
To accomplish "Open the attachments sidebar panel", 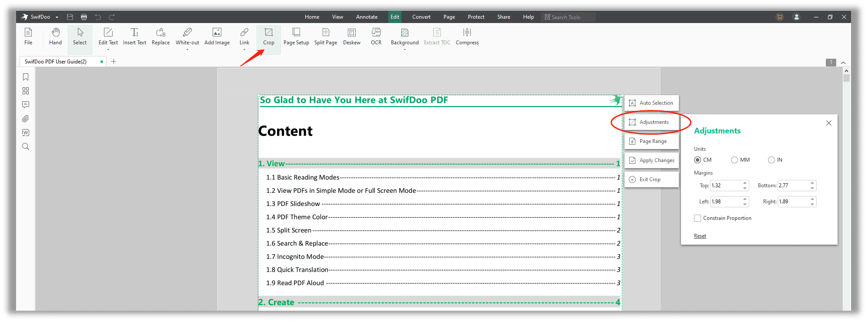I will (x=26, y=119).
